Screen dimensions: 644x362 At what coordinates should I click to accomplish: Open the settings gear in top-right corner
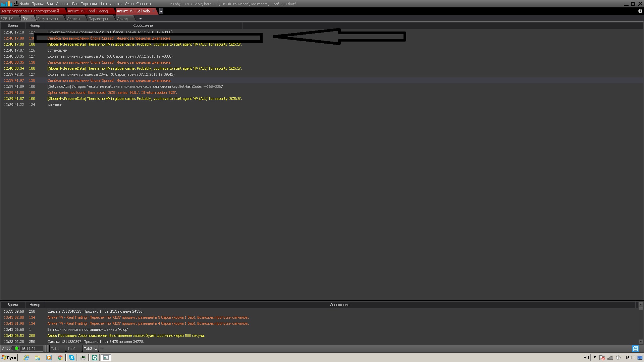click(x=640, y=11)
